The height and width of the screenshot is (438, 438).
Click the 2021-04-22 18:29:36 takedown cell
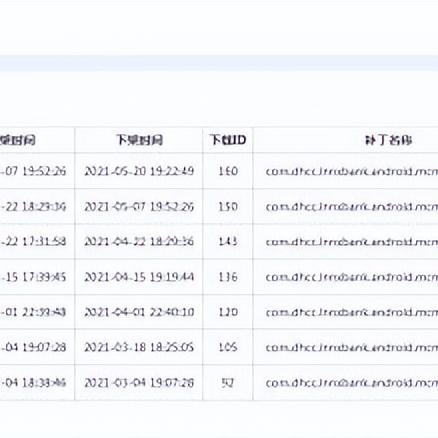click(x=139, y=241)
